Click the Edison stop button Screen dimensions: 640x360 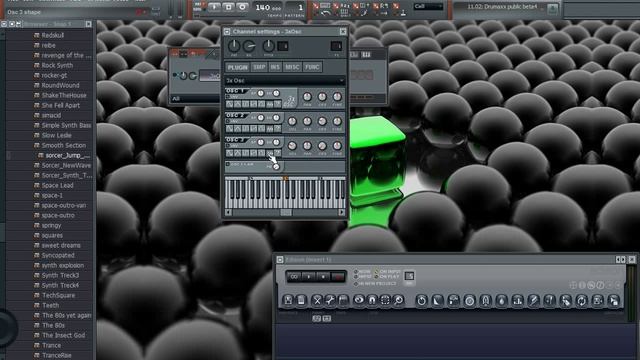tap(323, 276)
